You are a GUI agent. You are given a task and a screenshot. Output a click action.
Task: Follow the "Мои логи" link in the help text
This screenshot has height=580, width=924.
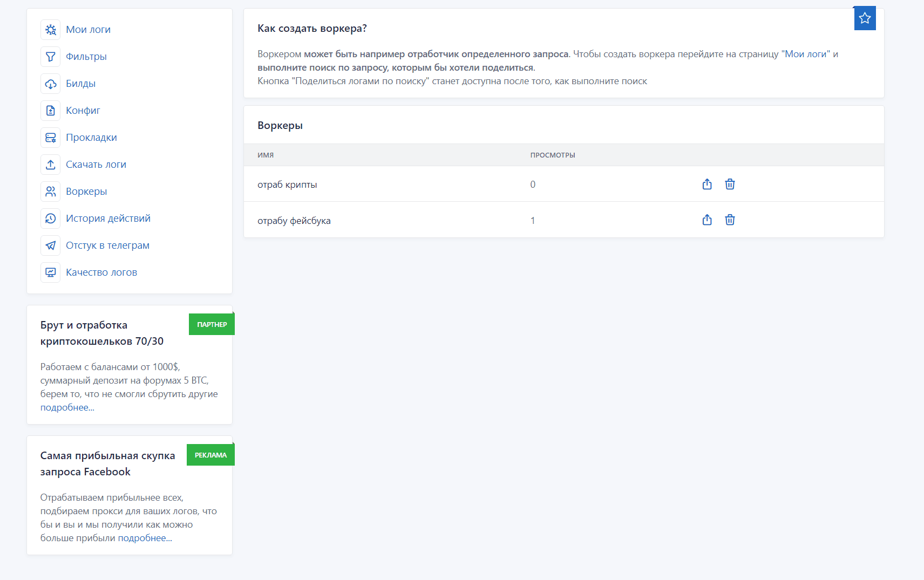coord(806,54)
